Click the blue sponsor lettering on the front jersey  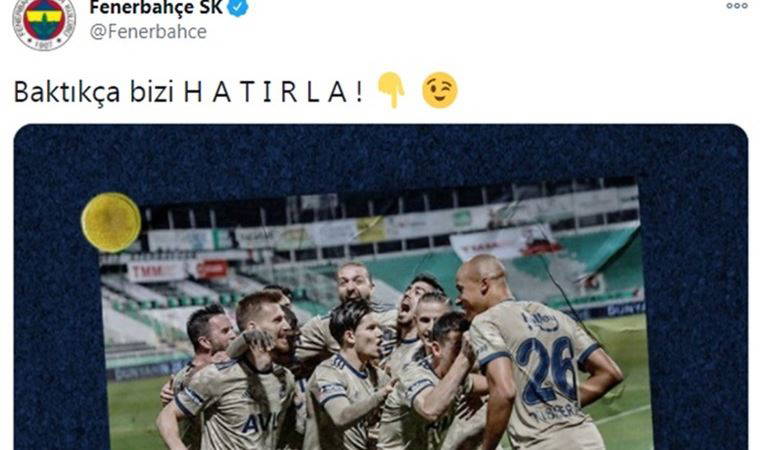(x=259, y=424)
